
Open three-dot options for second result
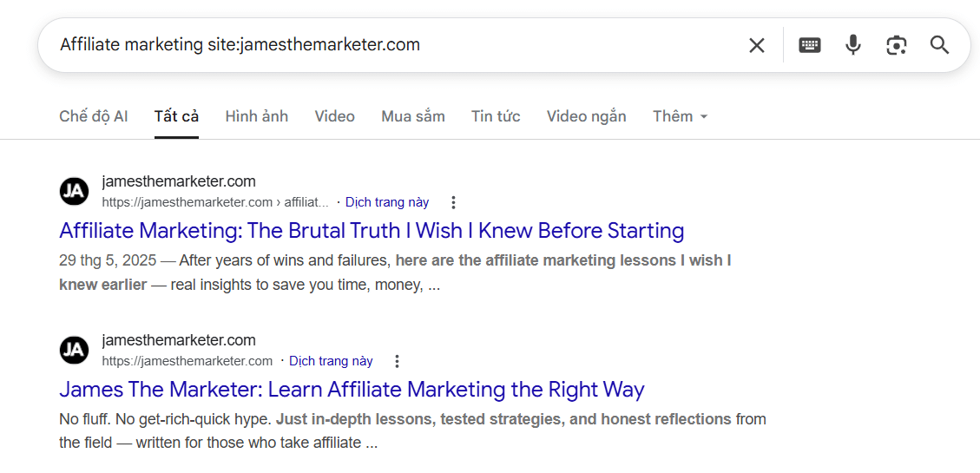click(397, 361)
